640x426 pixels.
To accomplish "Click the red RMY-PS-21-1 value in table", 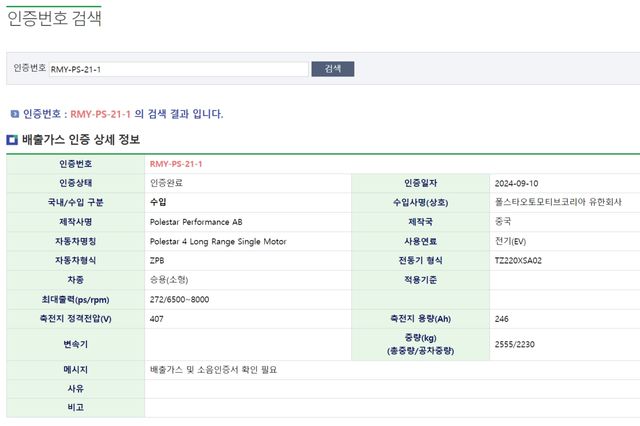I will click(176, 164).
